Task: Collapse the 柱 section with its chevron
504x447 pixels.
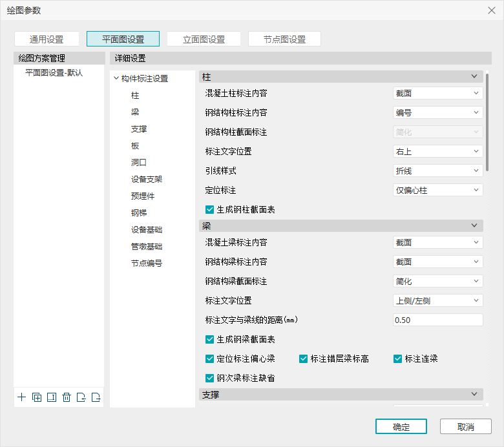Action: [475, 77]
